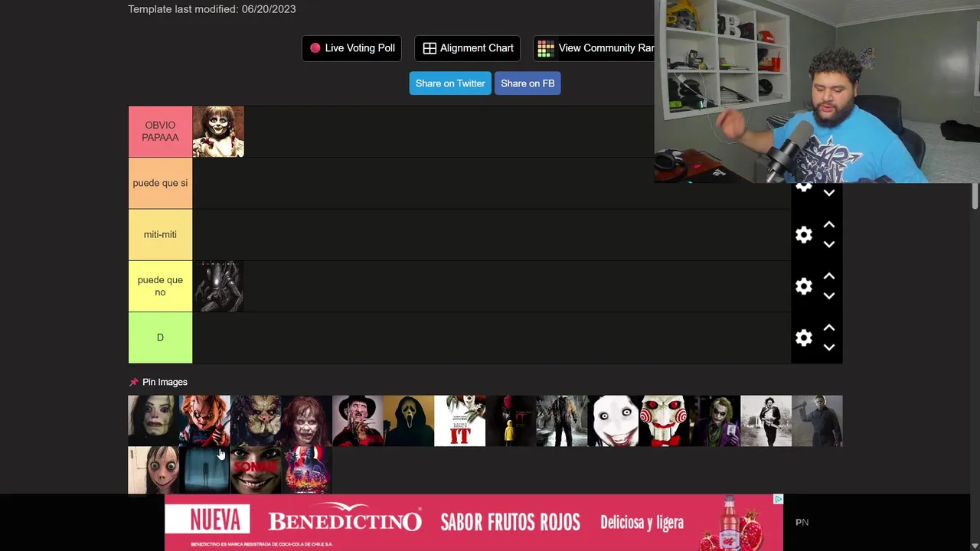The height and width of the screenshot is (551, 980).
Task: Open the Live Voting Poll
Action: (x=352, y=48)
